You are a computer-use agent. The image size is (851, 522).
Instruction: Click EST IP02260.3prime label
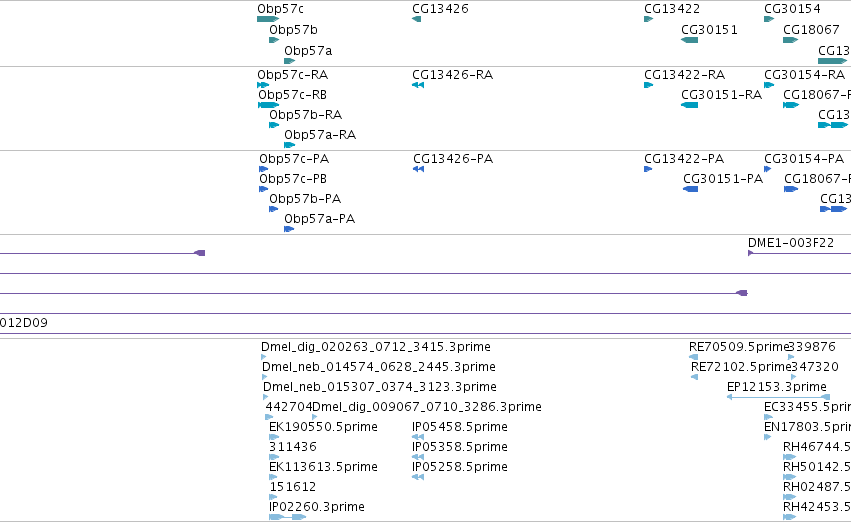point(317,507)
